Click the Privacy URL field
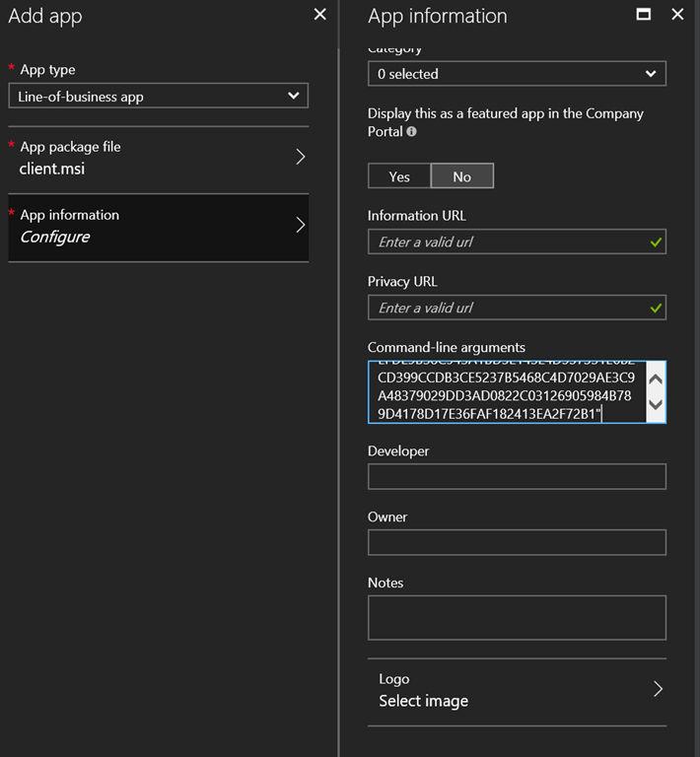Viewport: 700px width, 757px height. (x=508, y=308)
